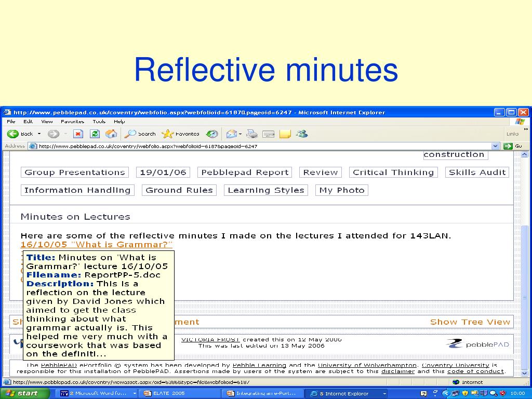Open the My Photo tab
Image resolution: width=532 pixels, height=399 pixels.
(342, 190)
